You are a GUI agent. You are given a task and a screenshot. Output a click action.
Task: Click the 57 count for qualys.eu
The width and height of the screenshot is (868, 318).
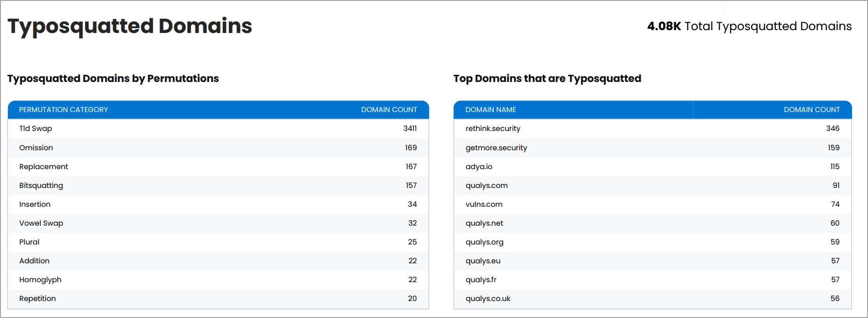(835, 261)
